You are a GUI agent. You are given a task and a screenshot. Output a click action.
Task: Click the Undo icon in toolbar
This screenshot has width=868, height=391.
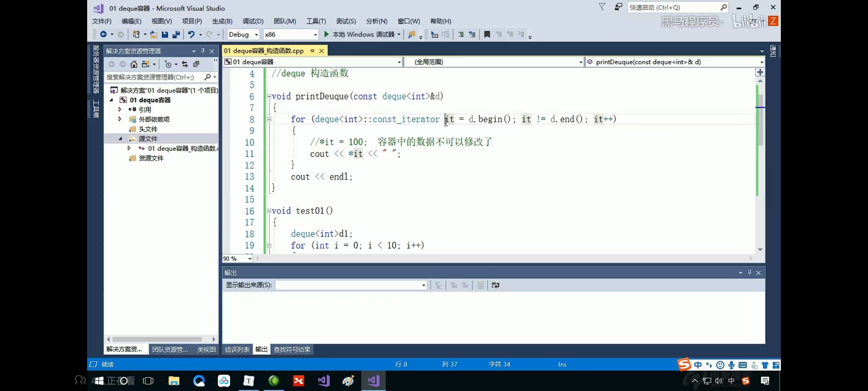[191, 34]
